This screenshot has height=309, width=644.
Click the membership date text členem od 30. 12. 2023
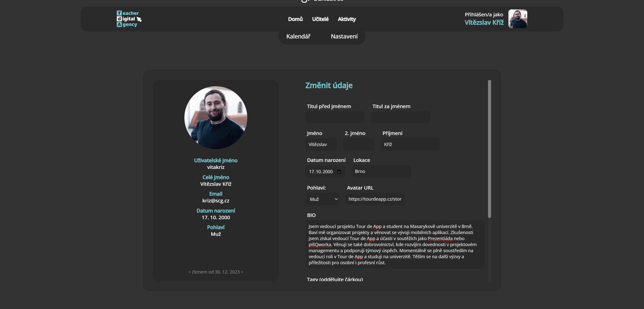(x=216, y=272)
